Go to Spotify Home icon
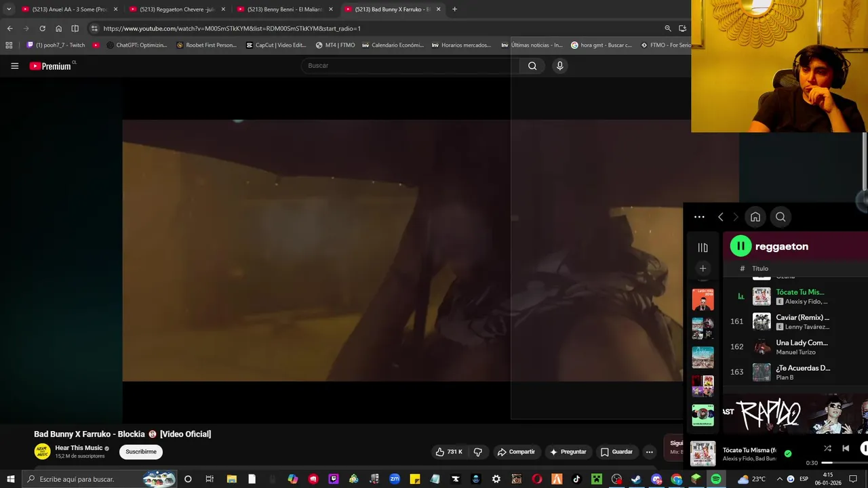 (755, 217)
